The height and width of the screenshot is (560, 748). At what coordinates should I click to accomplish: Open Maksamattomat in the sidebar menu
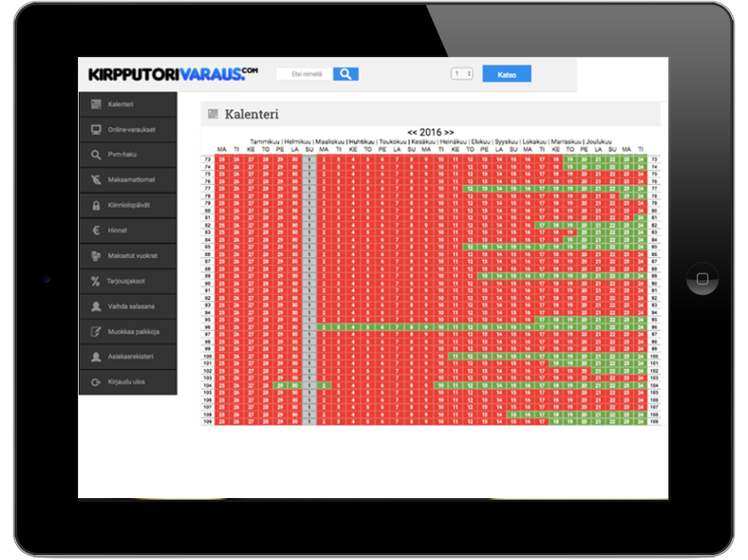[x=131, y=179]
